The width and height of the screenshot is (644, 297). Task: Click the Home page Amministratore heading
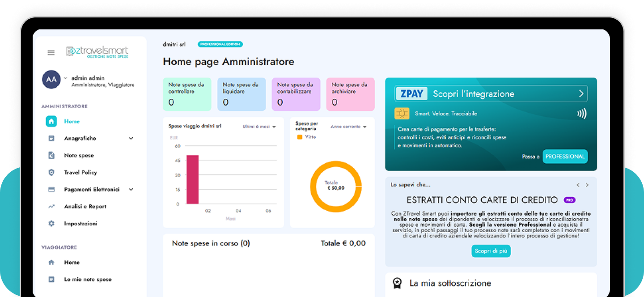coord(229,62)
